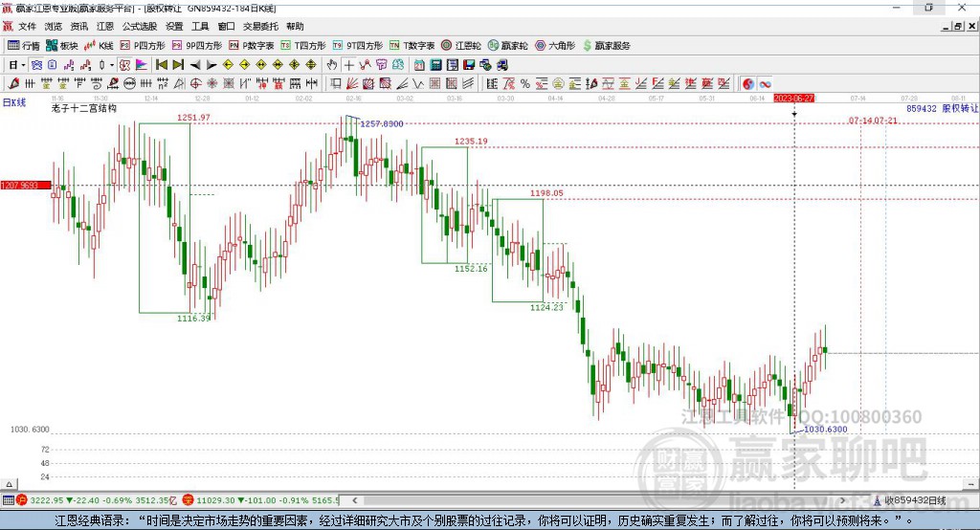Step chart left with black arrow
980x530 pixels.
195,65
